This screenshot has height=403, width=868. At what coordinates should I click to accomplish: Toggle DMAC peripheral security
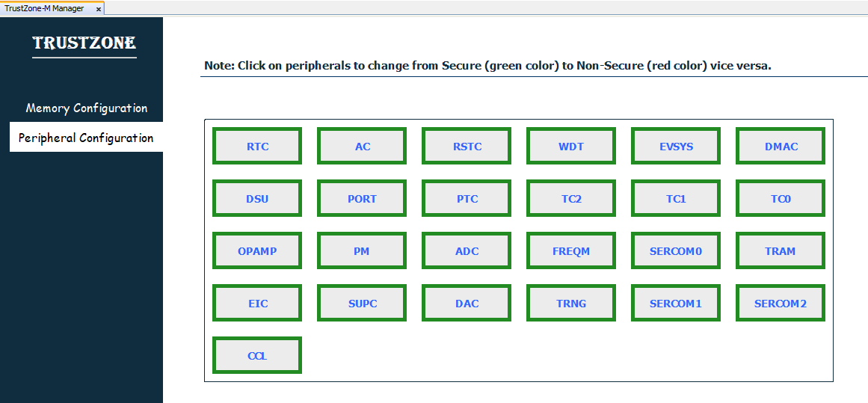781,147
